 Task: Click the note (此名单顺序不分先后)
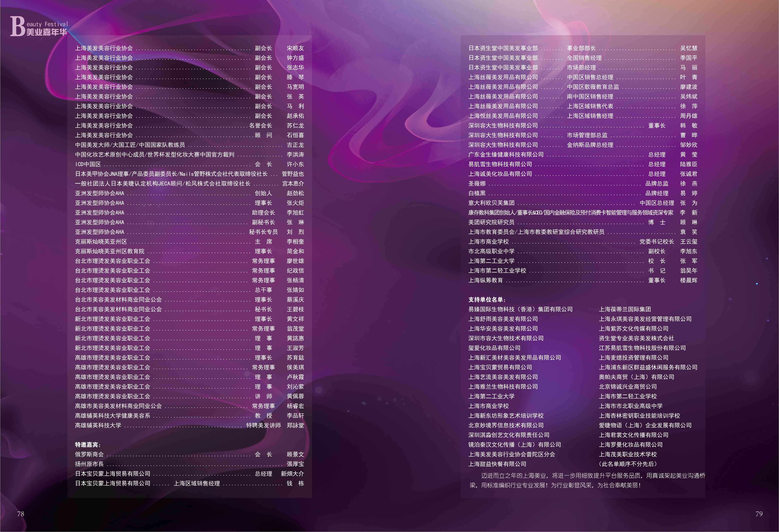(x=628, y=464)
